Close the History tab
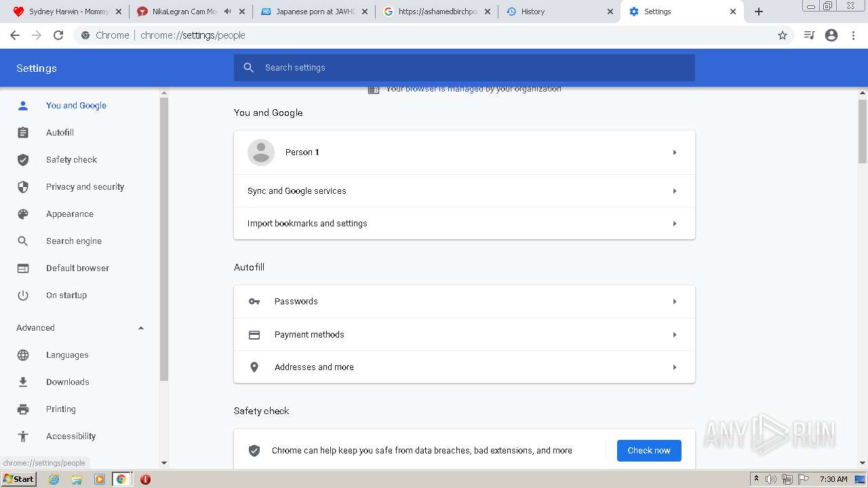 [610, 12]
